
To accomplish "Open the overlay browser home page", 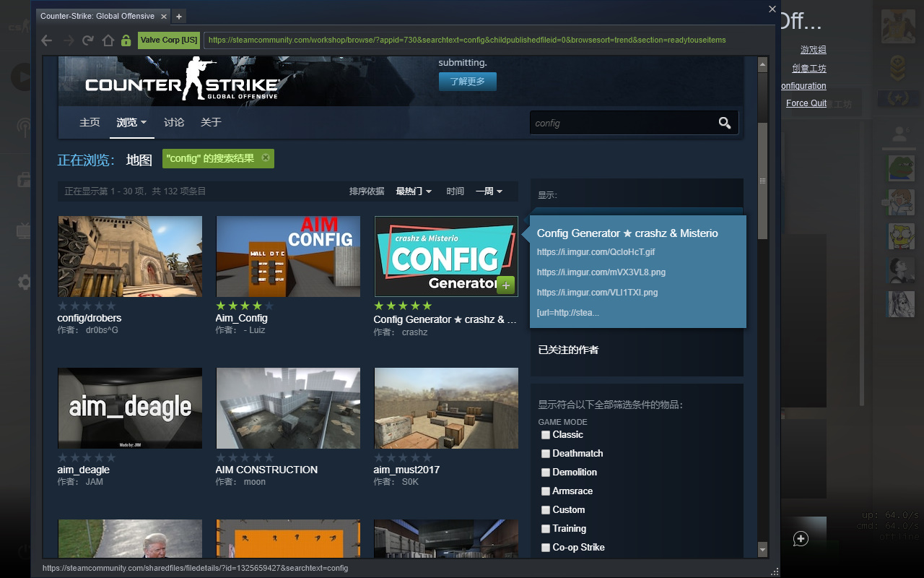I will click(x=108, y=40).
